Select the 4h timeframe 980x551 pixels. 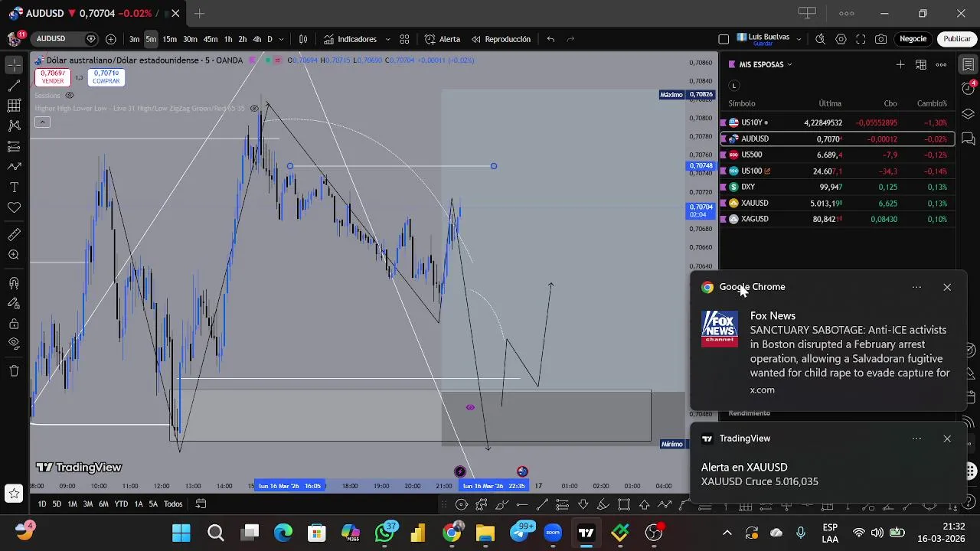point(257,39)
